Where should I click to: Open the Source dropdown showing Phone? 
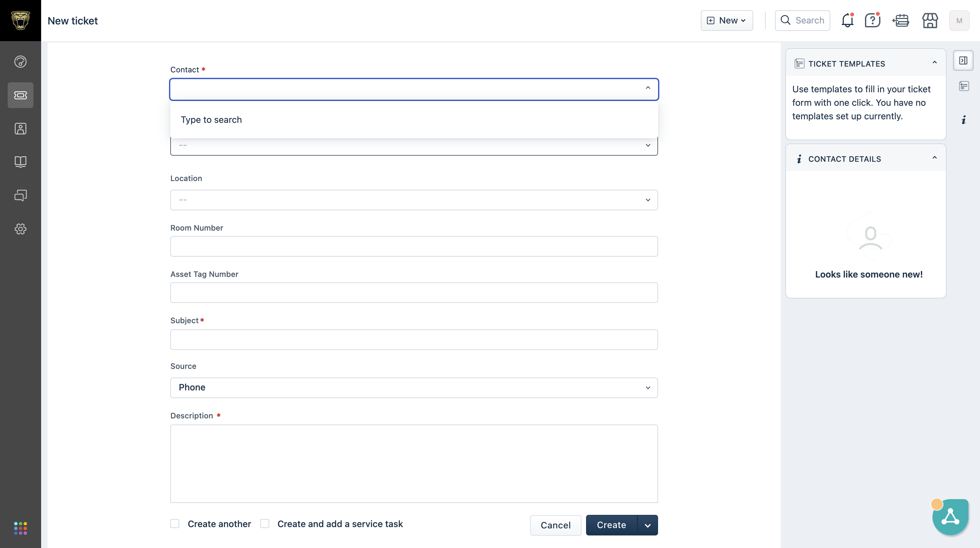coord(414,388)
